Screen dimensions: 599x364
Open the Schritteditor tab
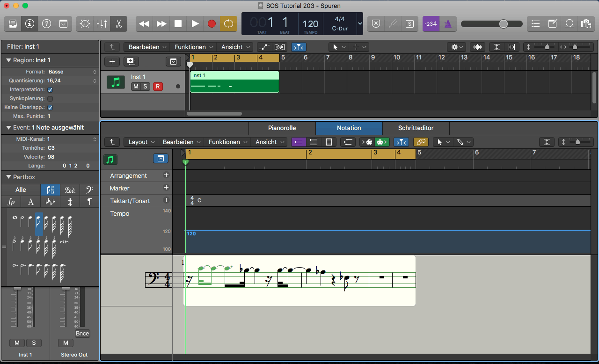415,128
